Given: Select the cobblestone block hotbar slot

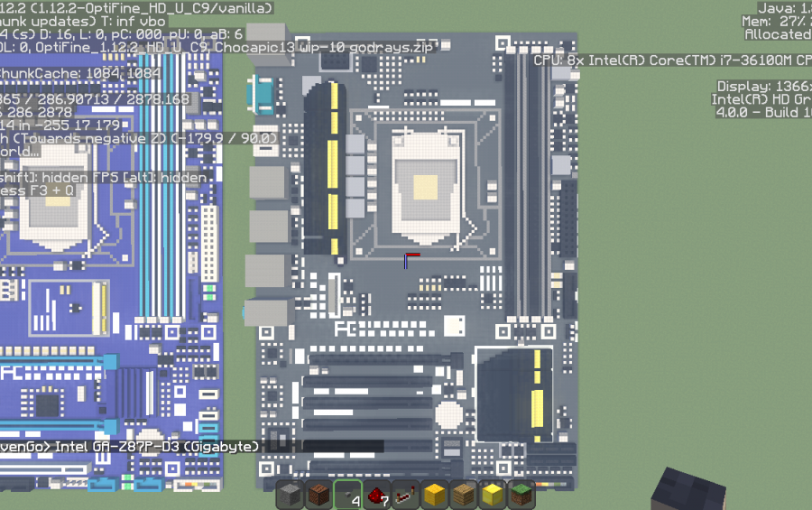Looking at the screenshot, I should (289, 496).
